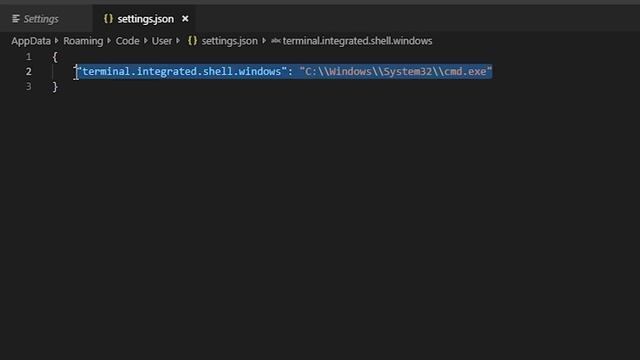
Task: Click the closing brace on line 3
Action: coord(55,87)
